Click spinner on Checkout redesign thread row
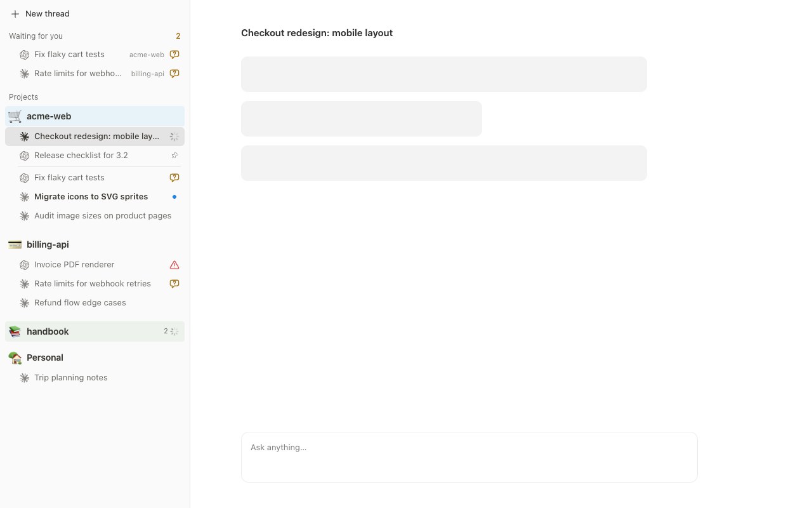 pyautogui.click(x=174, y=137)
